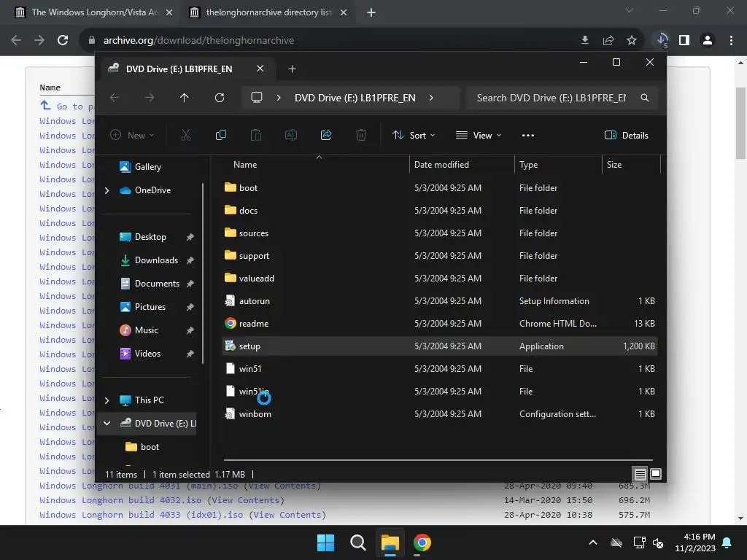Click Chrome taskbar icon
Image resolution: width=747 pixels, height=560 pixels.
[x=422, y=542]
